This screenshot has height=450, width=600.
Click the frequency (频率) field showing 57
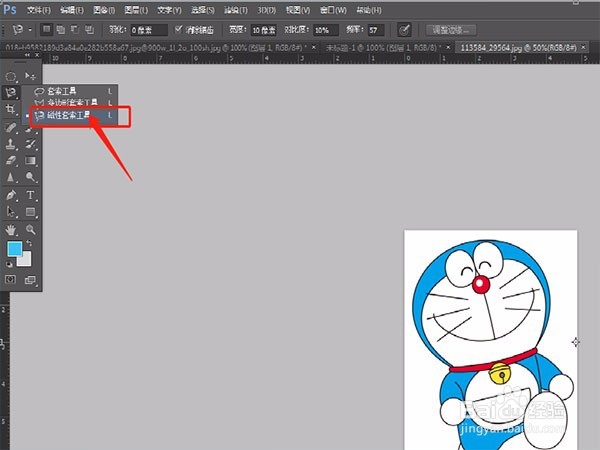pyautogui.click(x=376, y=30)
